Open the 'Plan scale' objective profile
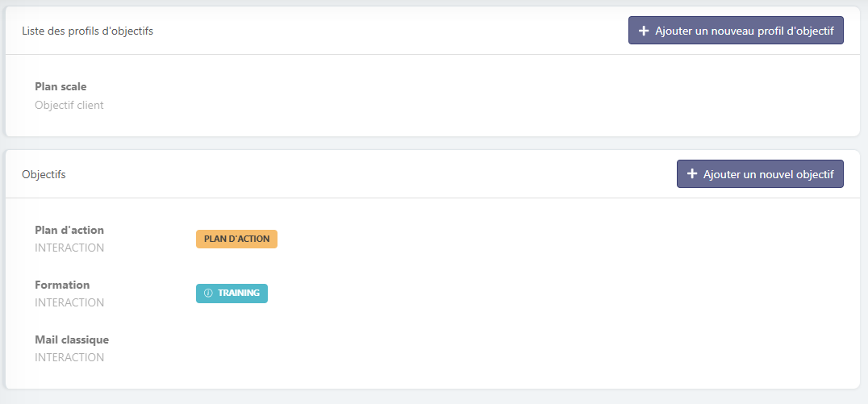Screen dimensions: 868x404 click(x=61, y=86)
